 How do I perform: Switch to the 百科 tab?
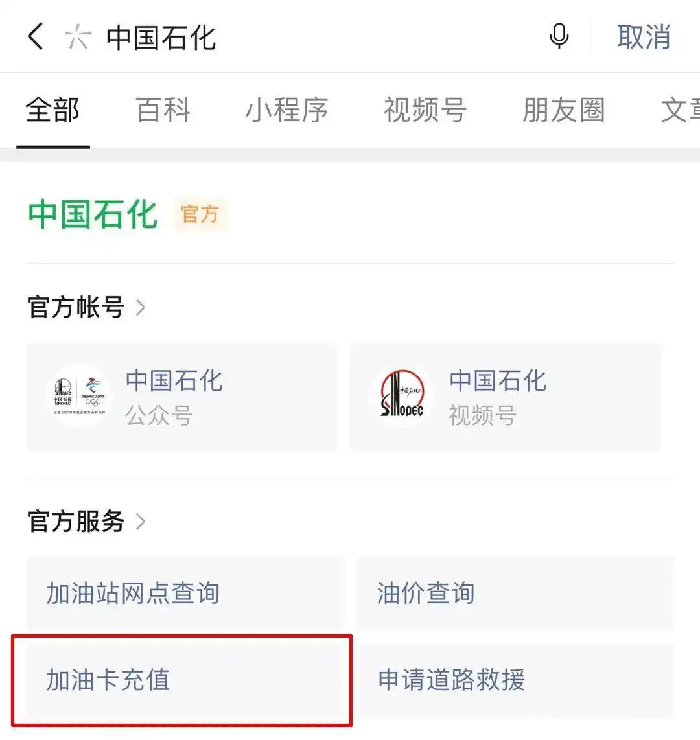pos(163,110)
